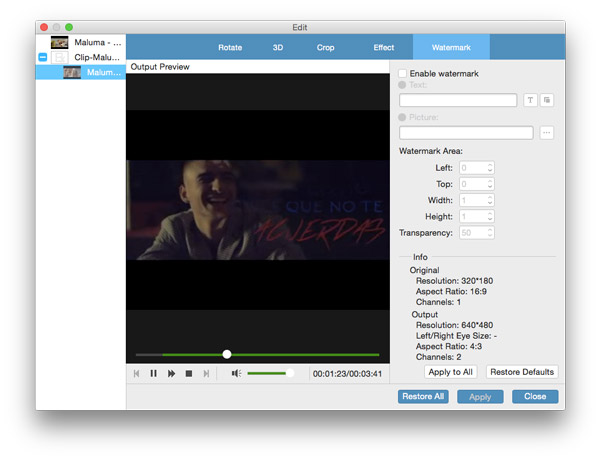Click the volume slider handle
This screenshot has height=460, width=600.
(x=290, y=373)
